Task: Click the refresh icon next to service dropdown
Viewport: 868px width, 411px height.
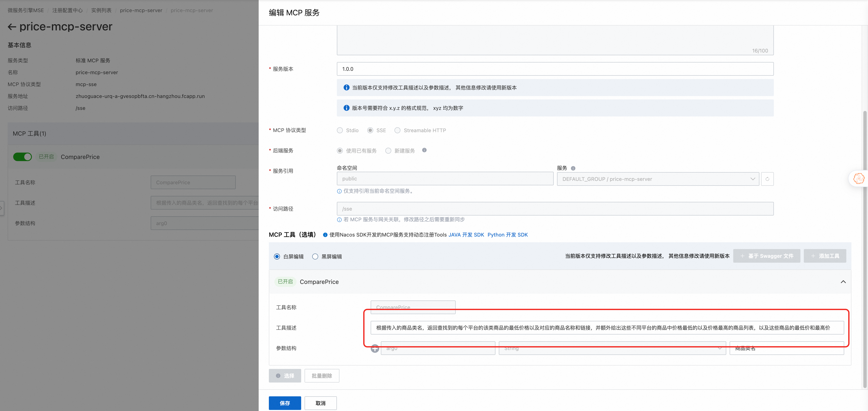Action: coord(767,179)
